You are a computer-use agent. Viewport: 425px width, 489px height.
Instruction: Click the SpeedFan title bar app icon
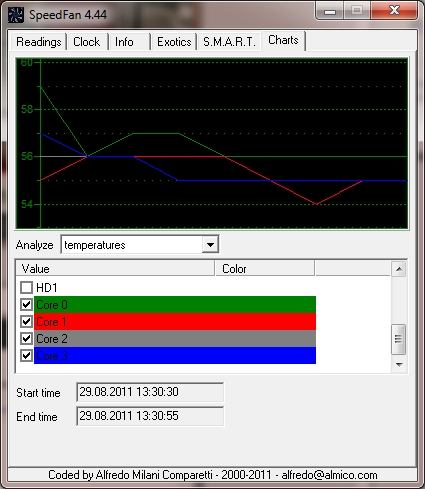point(16,15)
